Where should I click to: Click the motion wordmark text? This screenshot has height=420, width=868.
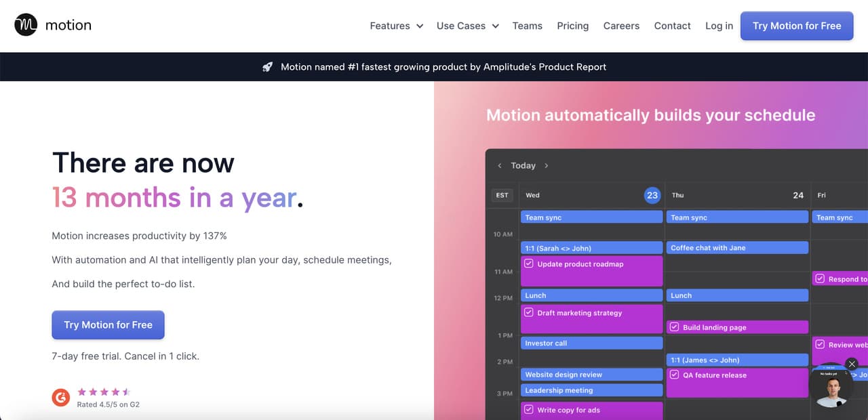[68, 25]
